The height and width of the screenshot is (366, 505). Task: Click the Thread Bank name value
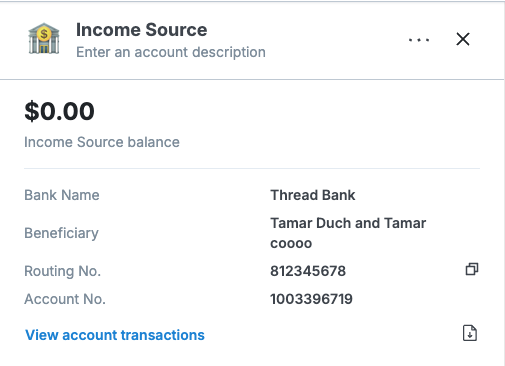(x=313, y=195)
